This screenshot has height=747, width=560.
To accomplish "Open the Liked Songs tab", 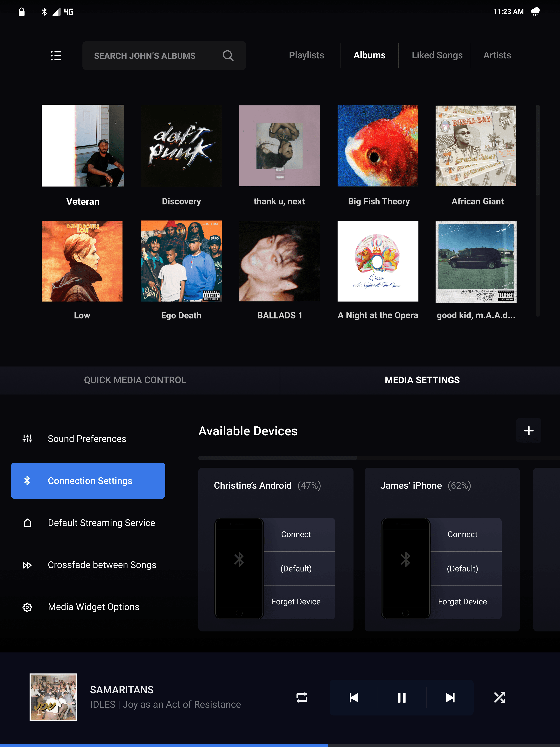I will point(437,55).
